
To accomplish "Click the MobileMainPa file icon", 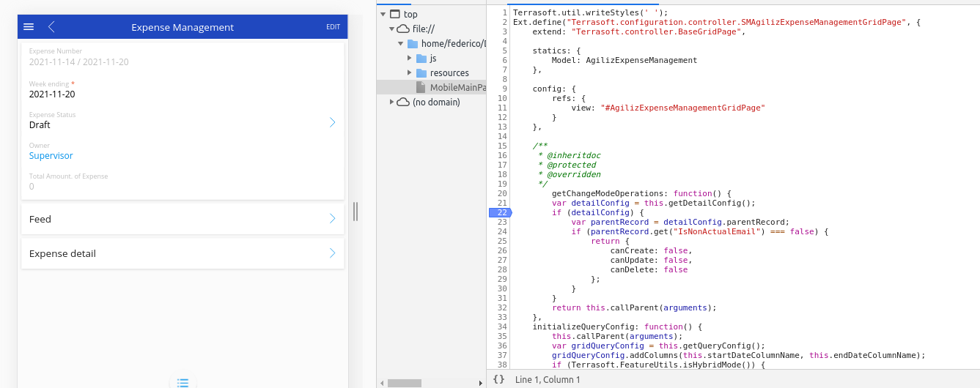I will coord(421,87).
